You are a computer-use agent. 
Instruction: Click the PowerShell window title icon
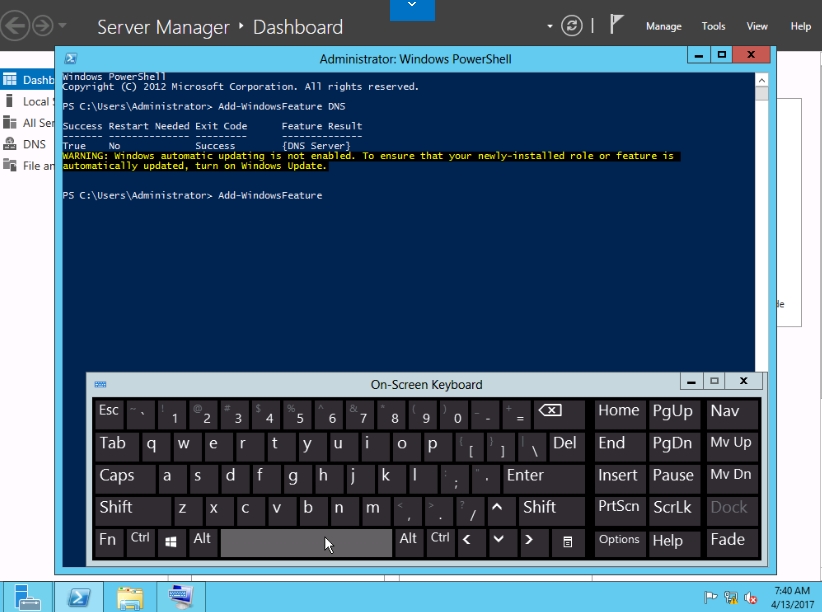point(71,58)
